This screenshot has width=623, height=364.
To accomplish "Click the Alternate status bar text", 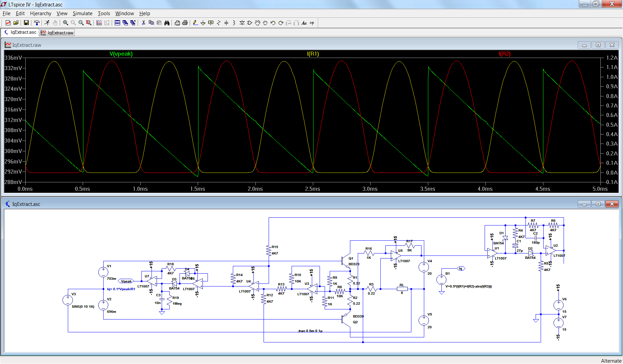I will click(x=611, y=361).
